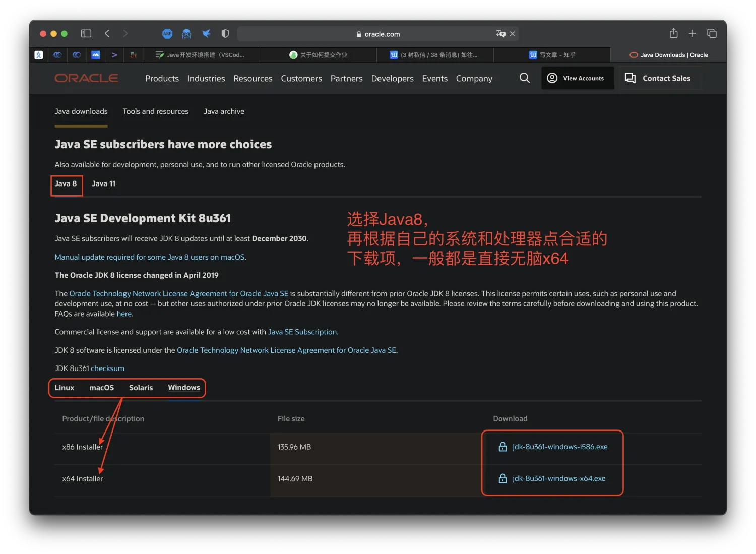Click the View Accounts button

[x=578, y=78]
